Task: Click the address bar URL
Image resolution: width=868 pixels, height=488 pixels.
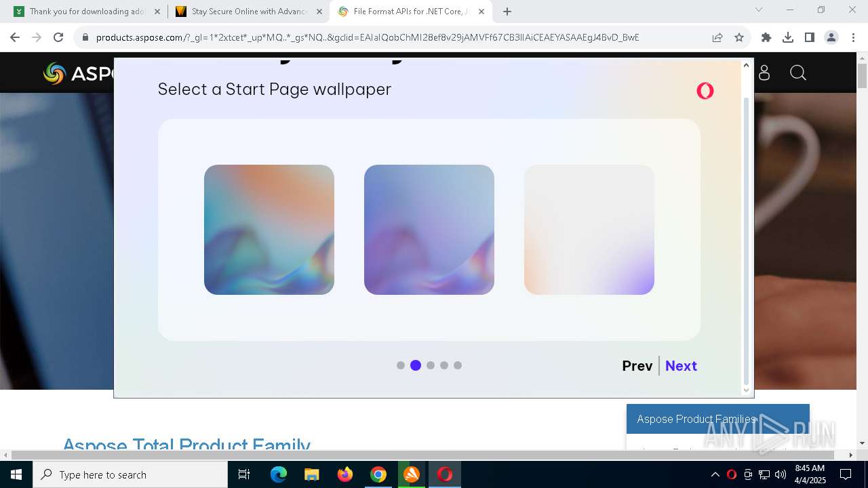Action: coord(368,37)
